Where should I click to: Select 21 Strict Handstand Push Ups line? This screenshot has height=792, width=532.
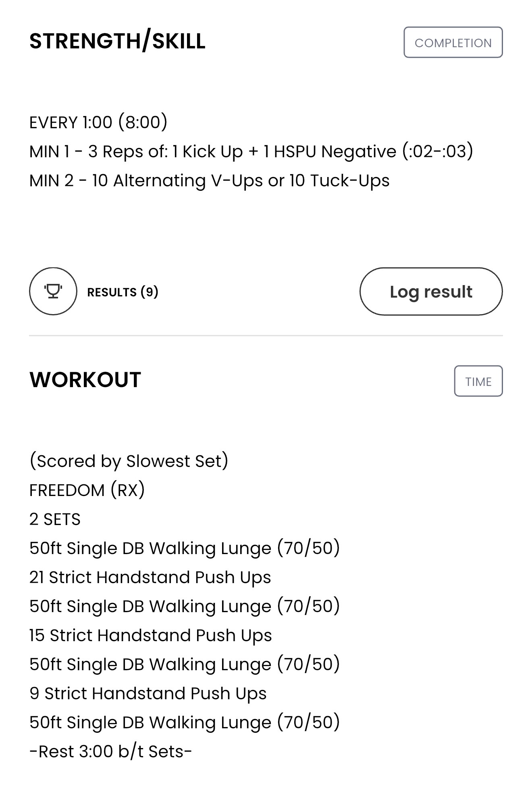click(x=150, y=577)
